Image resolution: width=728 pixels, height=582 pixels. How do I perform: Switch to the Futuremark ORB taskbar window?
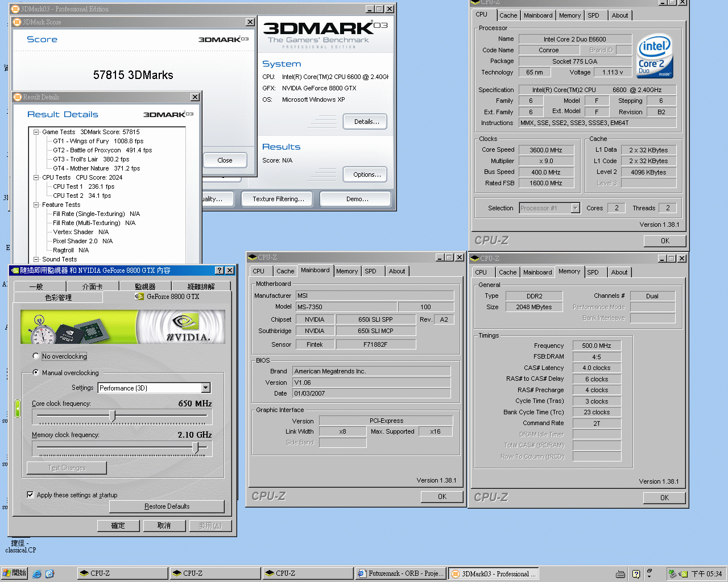(x=400, y=573)
